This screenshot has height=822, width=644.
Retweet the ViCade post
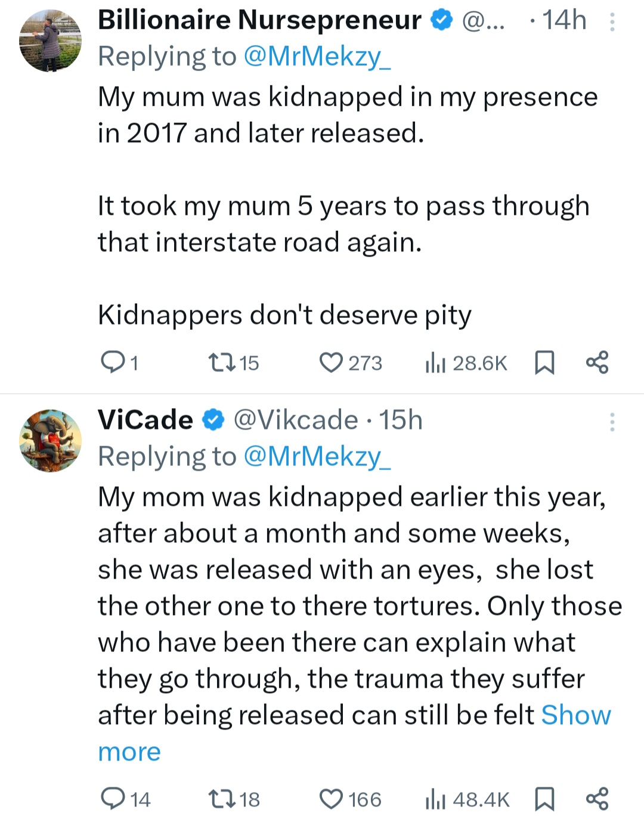(x=221, y=798)
